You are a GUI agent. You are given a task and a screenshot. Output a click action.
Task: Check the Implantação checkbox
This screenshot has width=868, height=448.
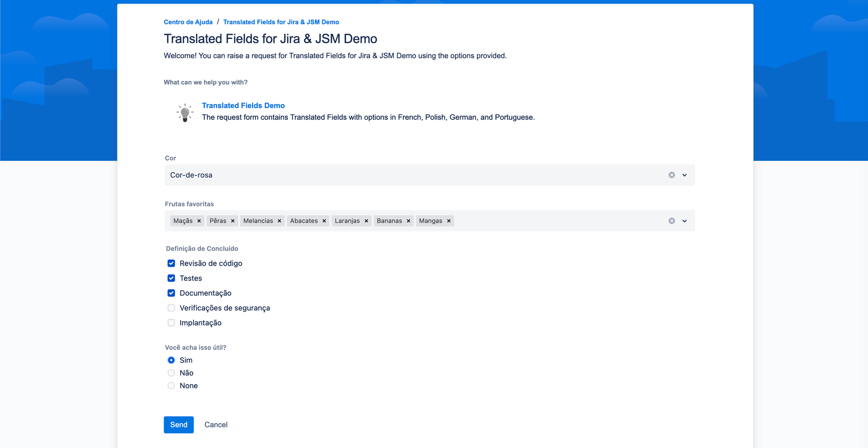point(171,323)
